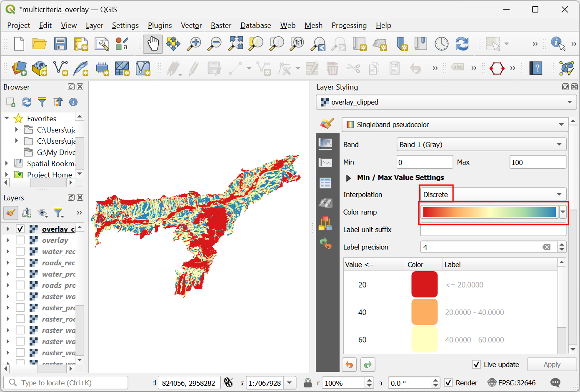Screen dimensions: 580x392
Task: Click the Zoom Full extent icon
Action: (235, 44)
